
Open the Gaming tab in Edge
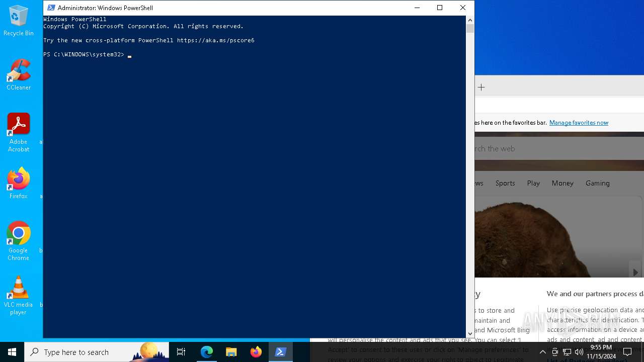click(598, 183)
